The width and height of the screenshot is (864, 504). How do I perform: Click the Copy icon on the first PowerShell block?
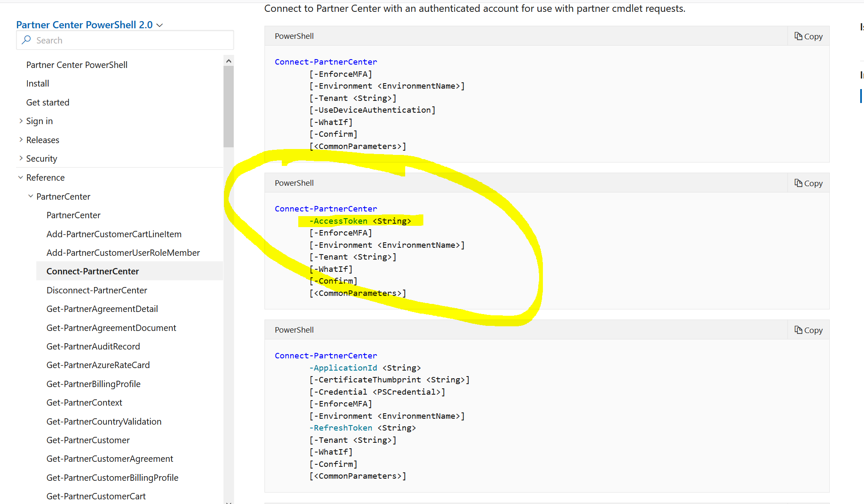808,36
